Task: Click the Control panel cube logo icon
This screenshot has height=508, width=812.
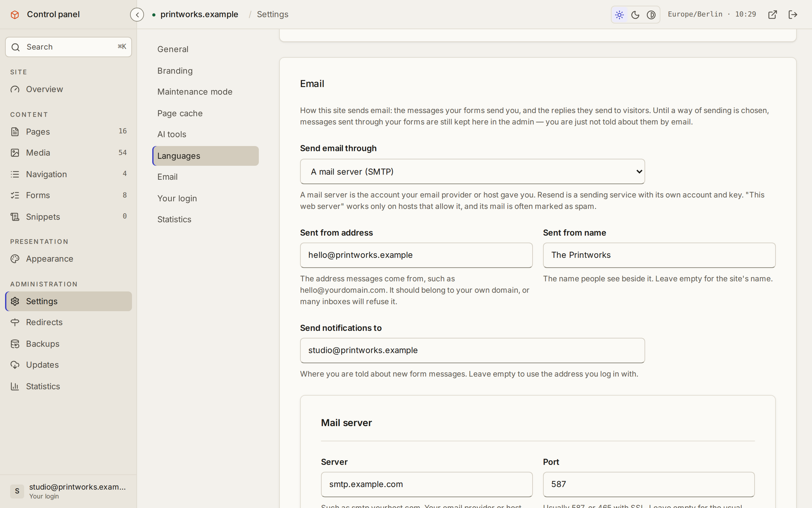Action: pos(15,15)
